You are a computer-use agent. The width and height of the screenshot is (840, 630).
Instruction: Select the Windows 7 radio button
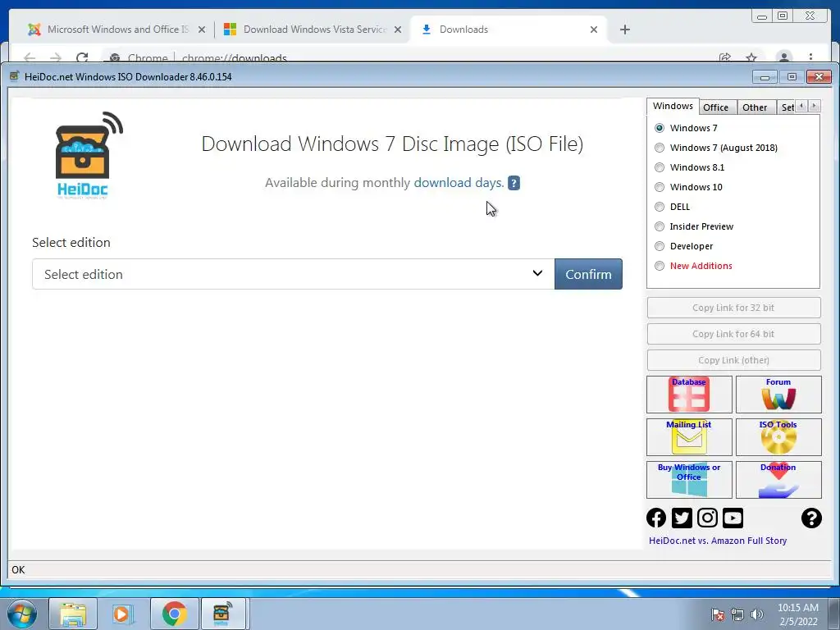tap(660, 128)
